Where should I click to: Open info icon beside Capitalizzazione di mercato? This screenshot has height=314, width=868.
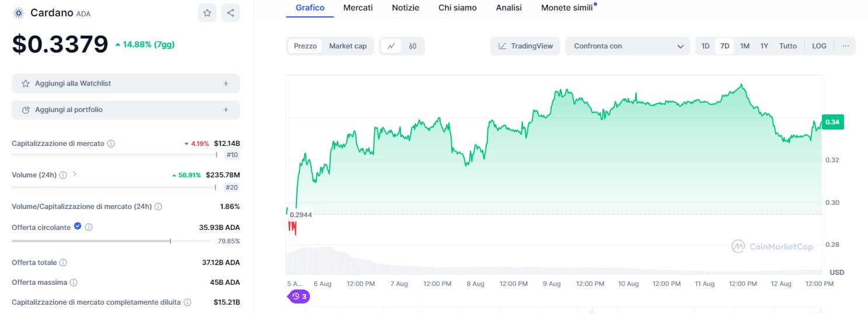pos(111,144)
